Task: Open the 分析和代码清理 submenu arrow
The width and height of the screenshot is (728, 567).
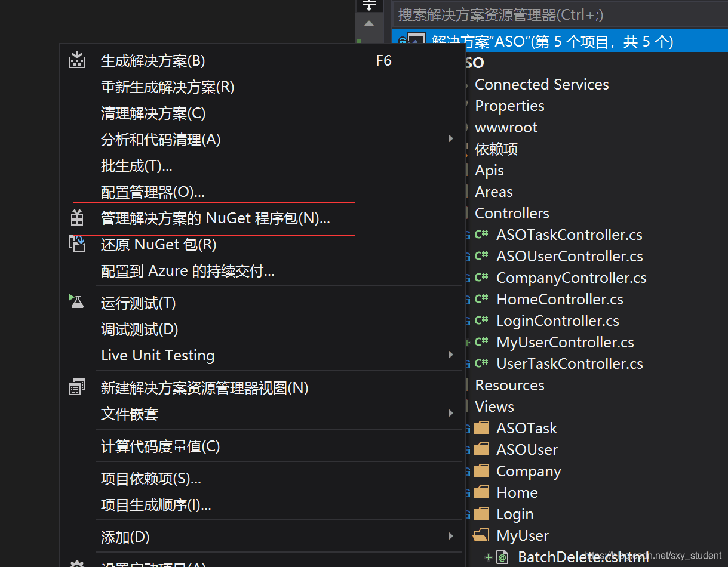Action: pyautogui.click(x=451, y=138)
